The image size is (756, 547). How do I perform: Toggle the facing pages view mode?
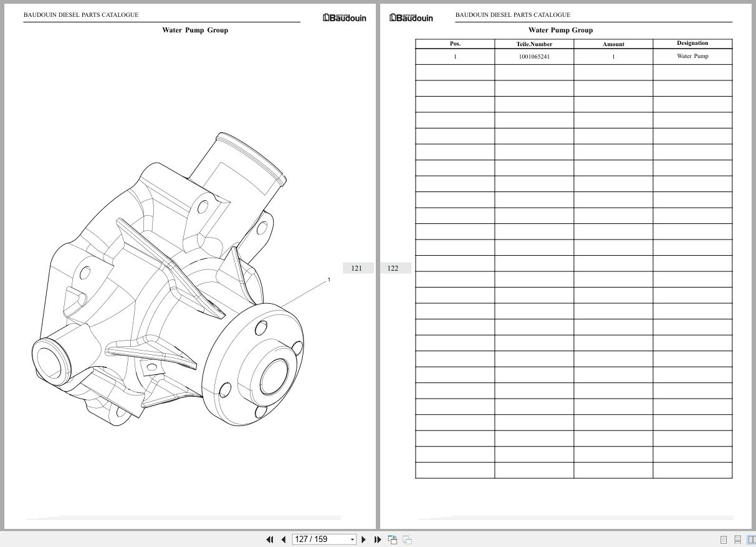751,539
